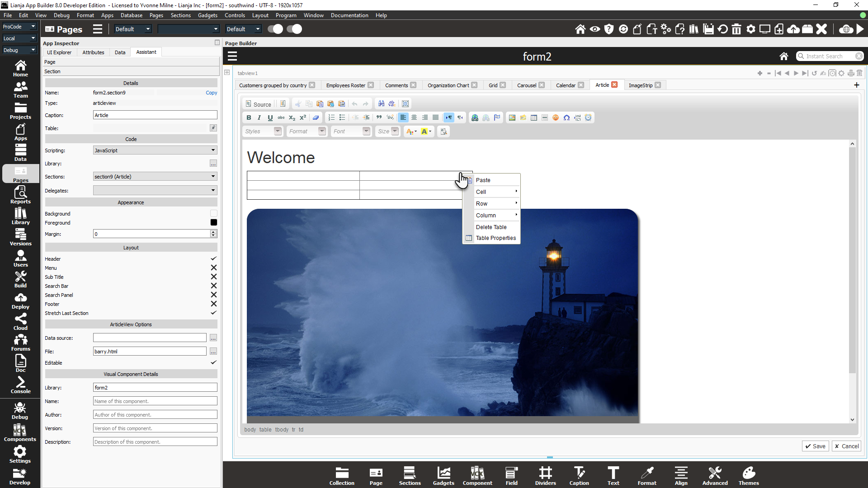Click the black Foreground color swatch
The image size is (868, 488).
213,223
